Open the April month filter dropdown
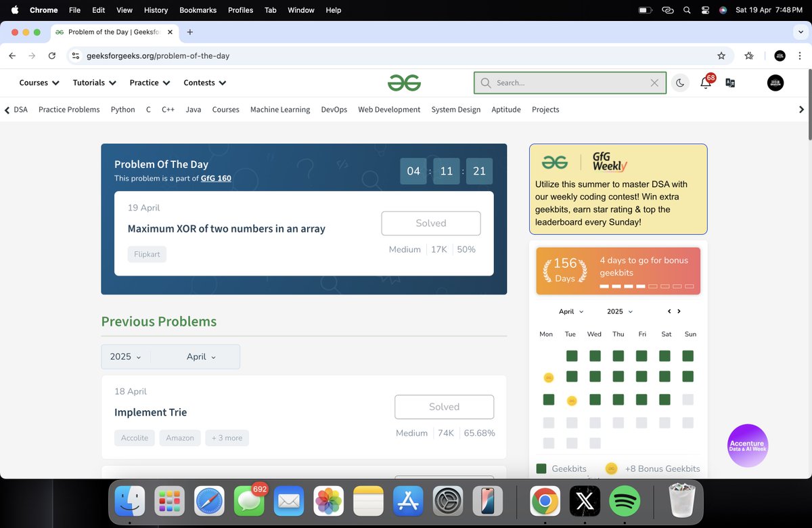The width and height of the screenshot is (812, 528). [x=201, y=357]
